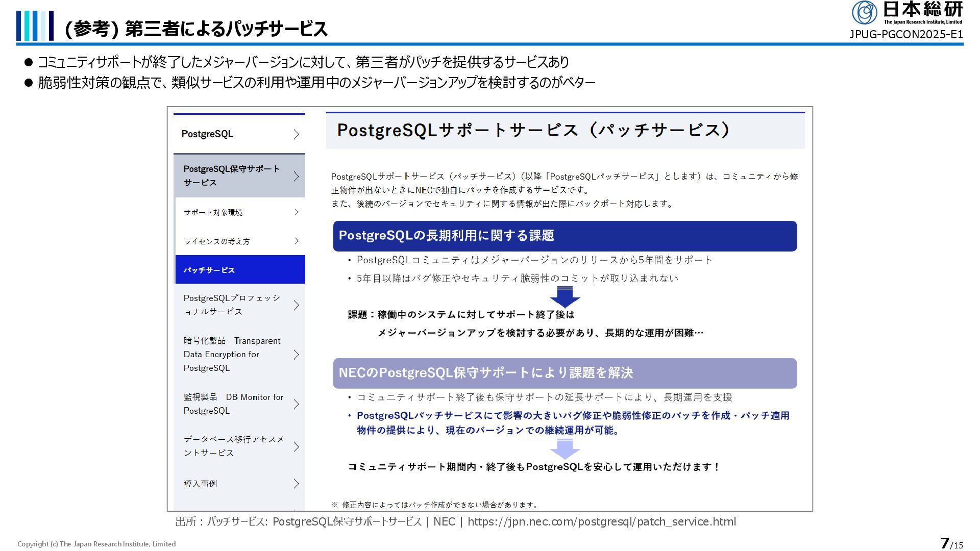The width and height of the screenshot is (980, 551).
Task: Click the PostgreSQLの長期利用に関する課題 blue banner
Action: pos(565,236)
